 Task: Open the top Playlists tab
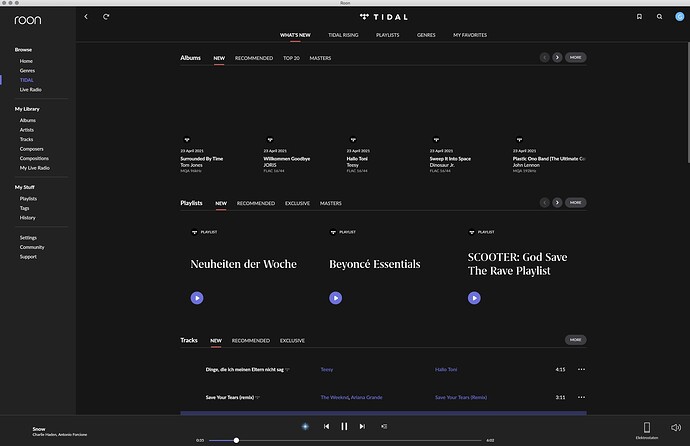pos(388,35)
